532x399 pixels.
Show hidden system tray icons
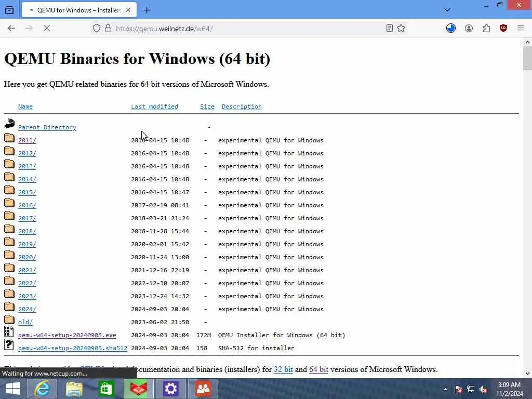(x=445, y=389)
